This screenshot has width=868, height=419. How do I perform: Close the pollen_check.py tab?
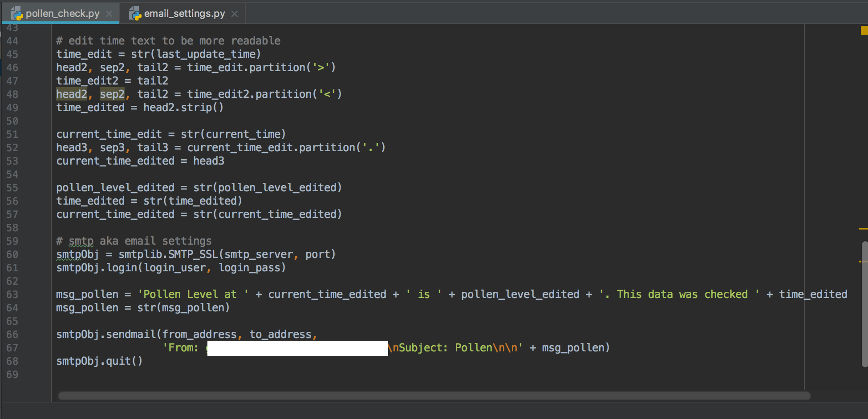pyautogui.click(x=109, y=14)
